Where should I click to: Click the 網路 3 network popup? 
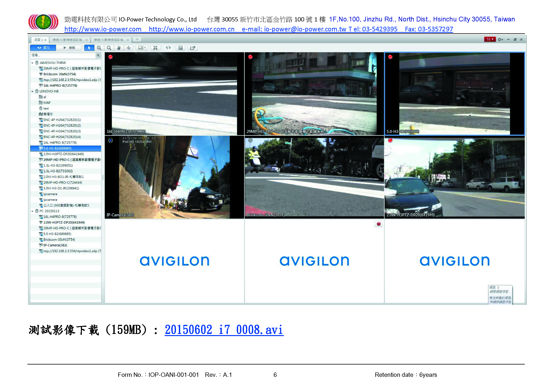pos(500,295)
